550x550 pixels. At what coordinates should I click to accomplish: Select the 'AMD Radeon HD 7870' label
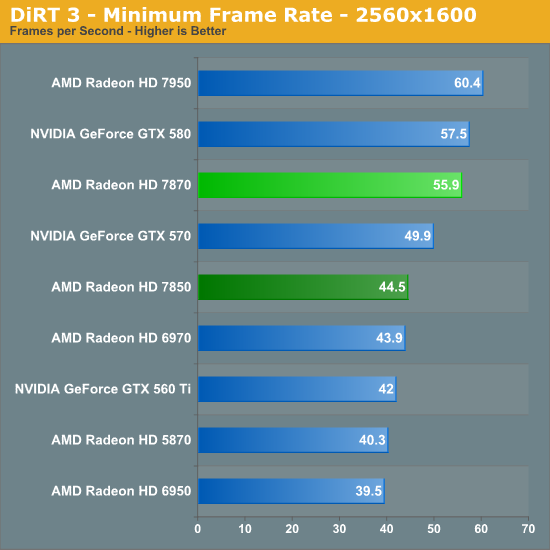pyautogui.click(x=121, y=185)
